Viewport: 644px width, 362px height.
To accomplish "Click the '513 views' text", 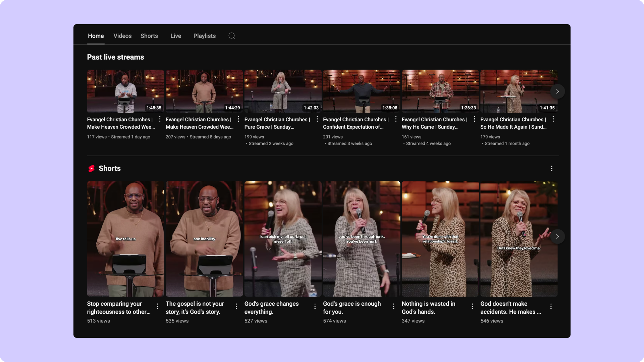I will (x=99, y=321).
